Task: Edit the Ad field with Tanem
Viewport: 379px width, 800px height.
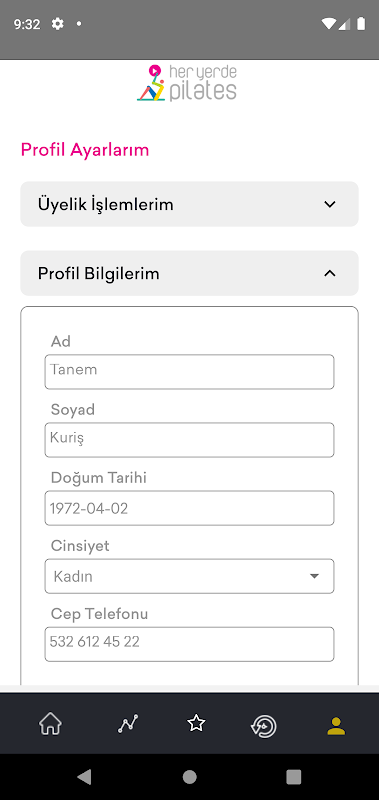Action: click(189, 372)
